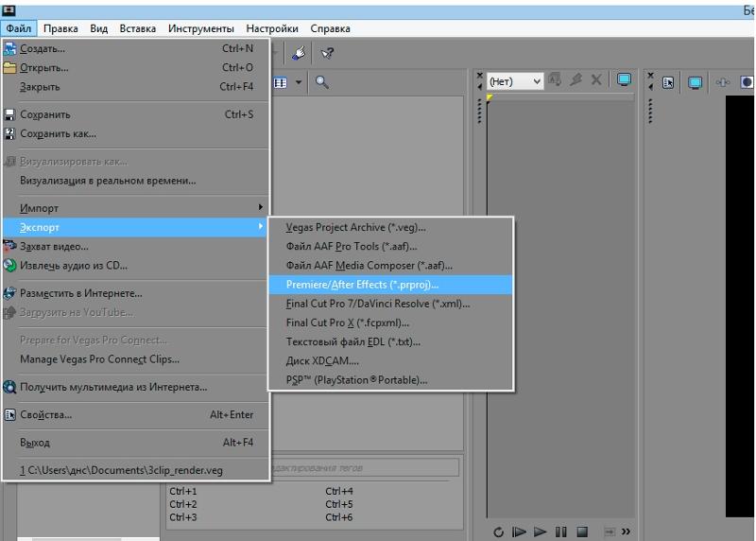The image size is (756, 541).
Task: Export to Premiere/After Effects (*.prproj)
Action: pyautogui.click(x=390, y=285)
